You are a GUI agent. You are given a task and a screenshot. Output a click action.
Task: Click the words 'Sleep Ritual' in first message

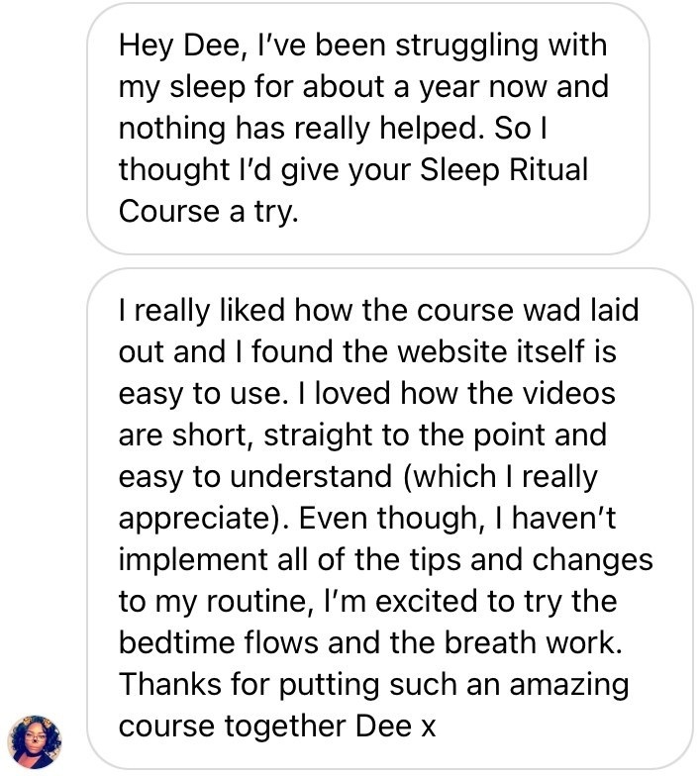point(504,170)
